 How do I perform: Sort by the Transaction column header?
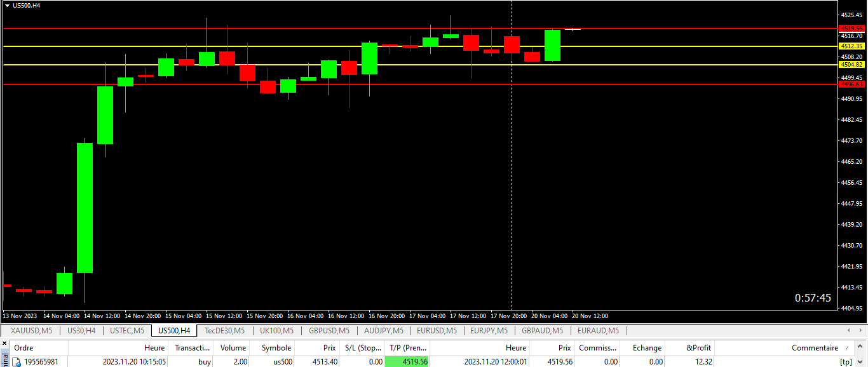[192, 348]
